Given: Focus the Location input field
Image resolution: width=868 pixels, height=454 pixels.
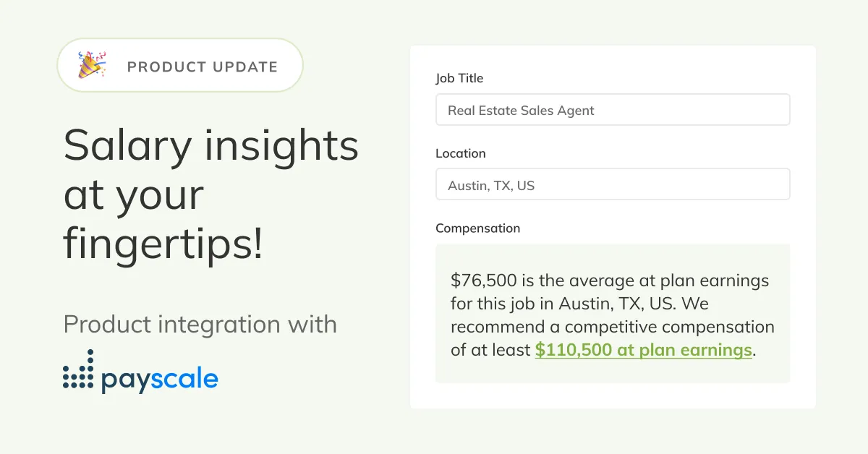Looking at the screenshot, I should [613, 184].
